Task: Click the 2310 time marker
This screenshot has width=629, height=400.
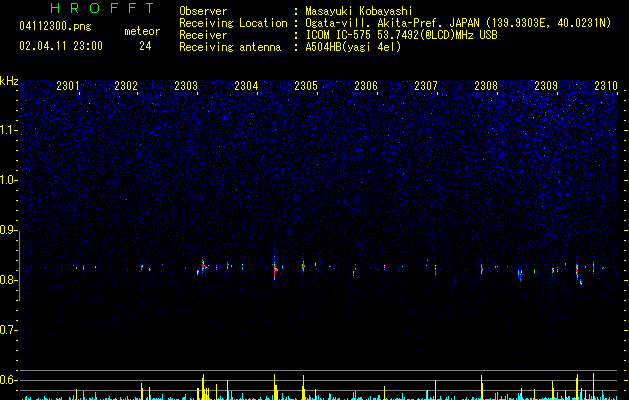Action: [606, 85]
